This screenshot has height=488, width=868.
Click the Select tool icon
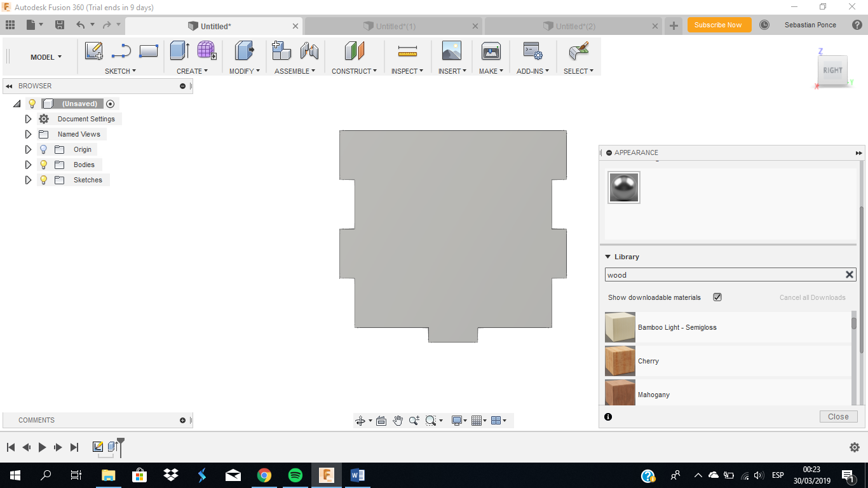578,51
